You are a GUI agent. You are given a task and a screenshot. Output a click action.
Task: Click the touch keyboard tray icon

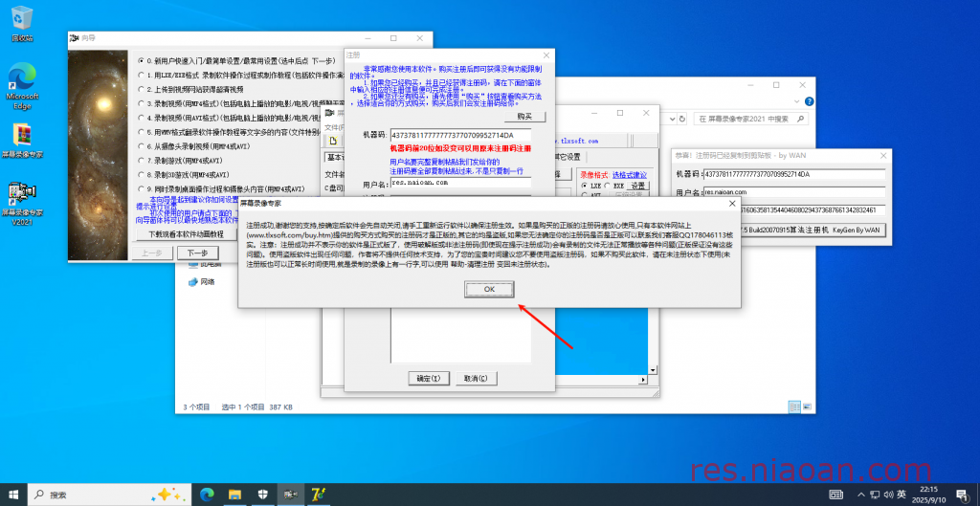click(835, 495)
